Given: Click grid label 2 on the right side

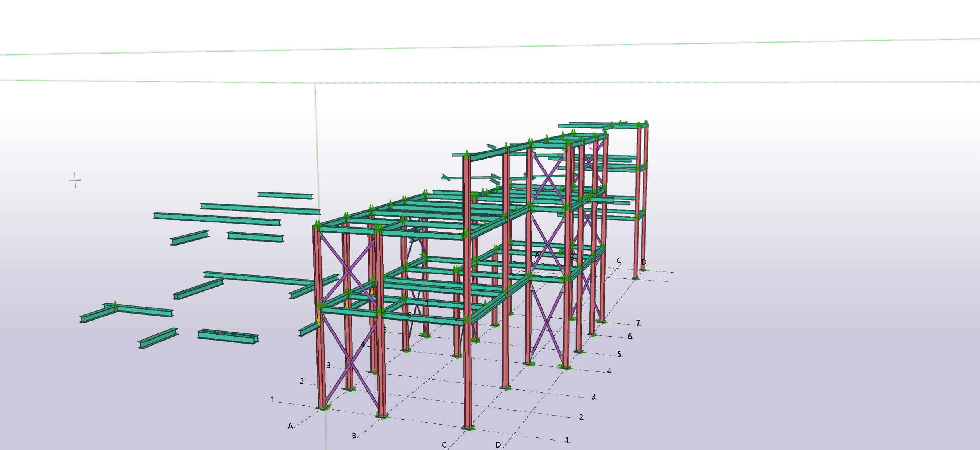Looking at the screenshot, I should tap(581, 417).
